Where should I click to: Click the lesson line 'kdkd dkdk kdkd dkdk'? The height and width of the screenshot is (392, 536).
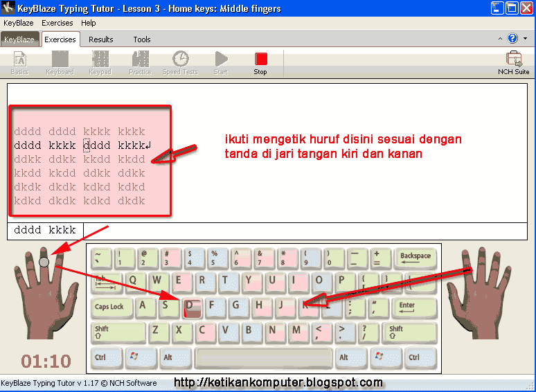(x=80, y=201)
